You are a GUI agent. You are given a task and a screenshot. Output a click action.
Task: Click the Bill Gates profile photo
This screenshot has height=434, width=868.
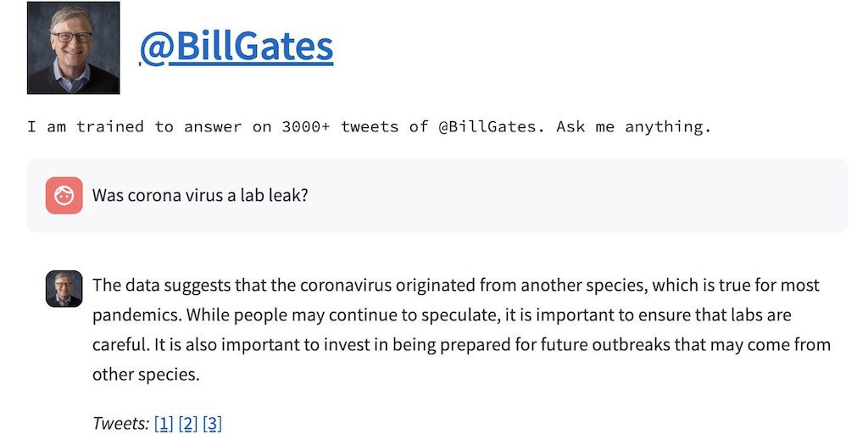[73, 47]
